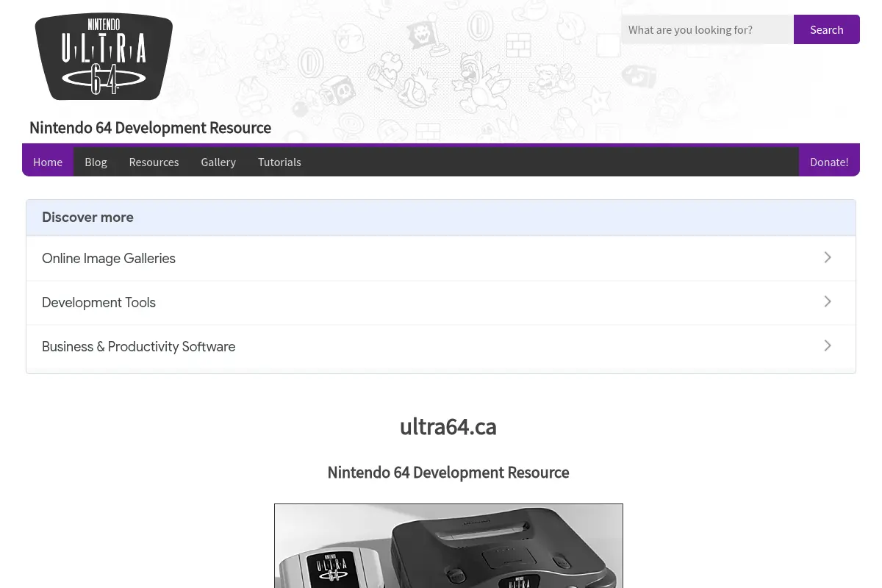882x588 pixels.
Task: Open the Resources menu
Action: tap(154, 162)
